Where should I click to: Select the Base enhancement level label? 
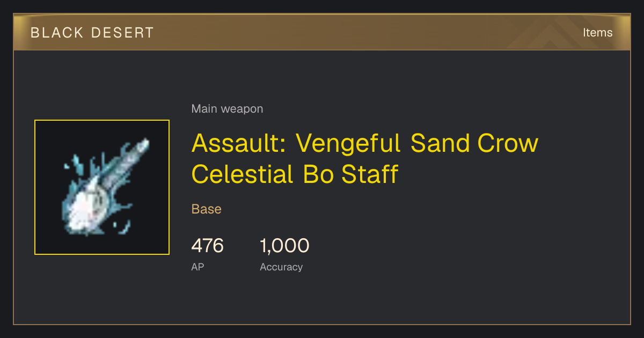click(207, 209)
